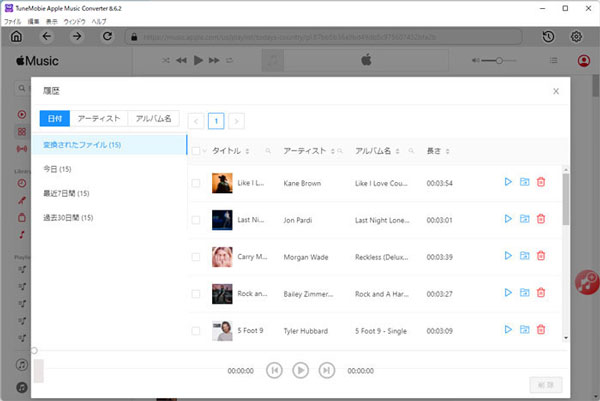Go to the home page

coord(16,36)
